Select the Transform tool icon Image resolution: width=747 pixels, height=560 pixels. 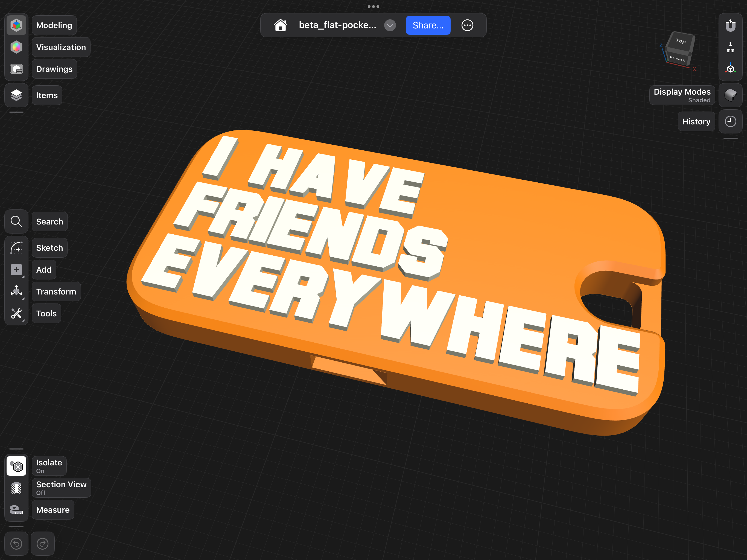pyautogui.click(x=16, y=291)
